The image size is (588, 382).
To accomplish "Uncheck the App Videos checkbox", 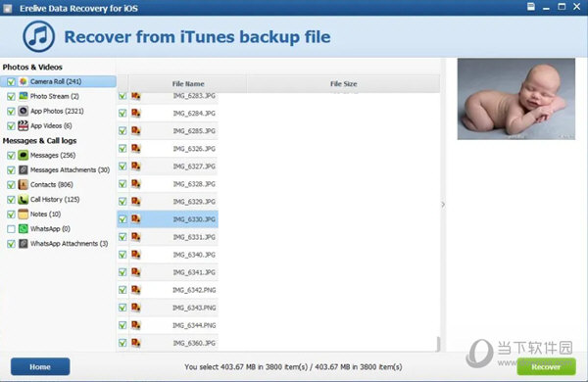I will pyautogui.click(x=11, y=126).
